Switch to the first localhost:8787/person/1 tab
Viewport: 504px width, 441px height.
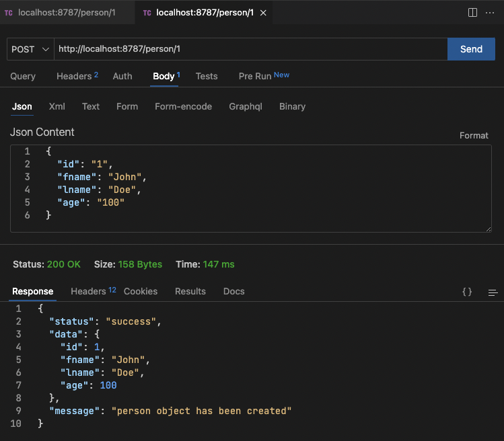(66, 13)
